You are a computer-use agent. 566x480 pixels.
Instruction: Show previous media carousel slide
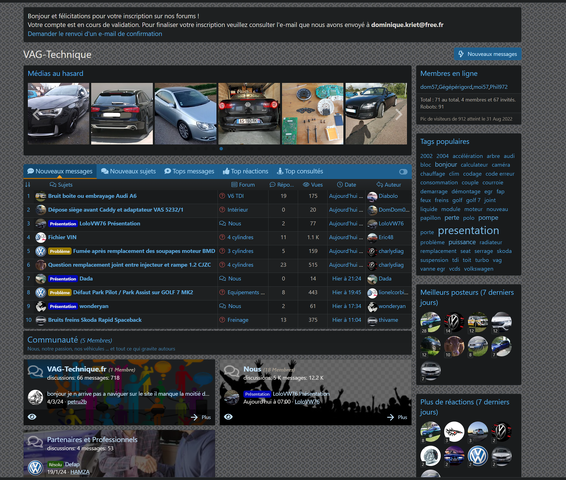coord(36,114)
